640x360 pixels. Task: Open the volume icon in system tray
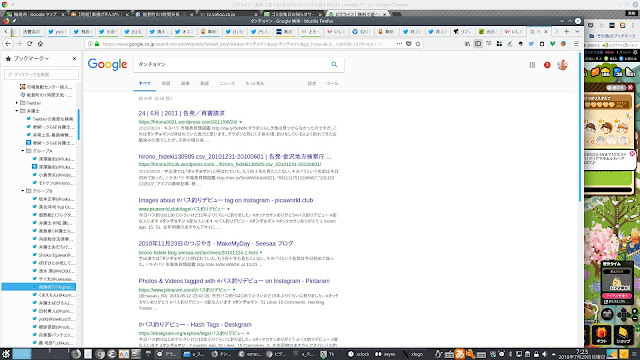(x=544, y=354)
